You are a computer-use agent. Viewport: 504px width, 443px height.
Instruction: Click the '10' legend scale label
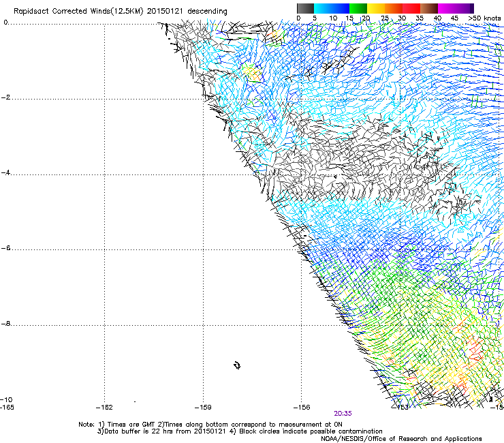(333, 18)
